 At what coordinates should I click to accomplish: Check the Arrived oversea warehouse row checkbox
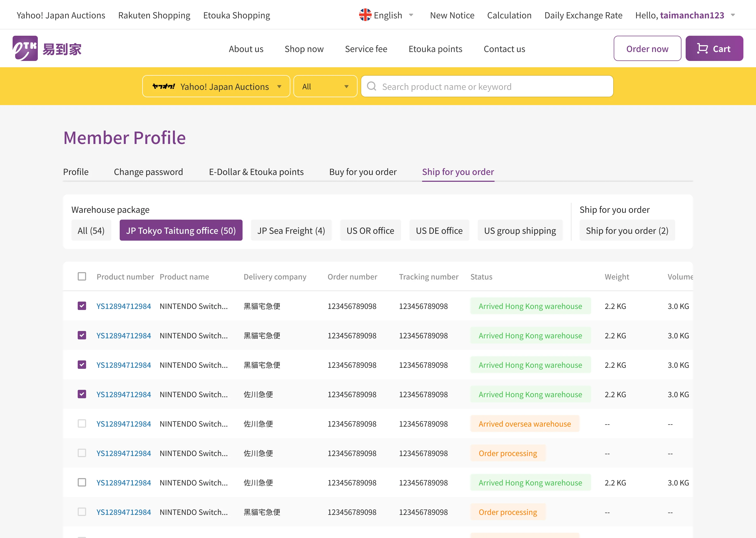tap(82, 423)
